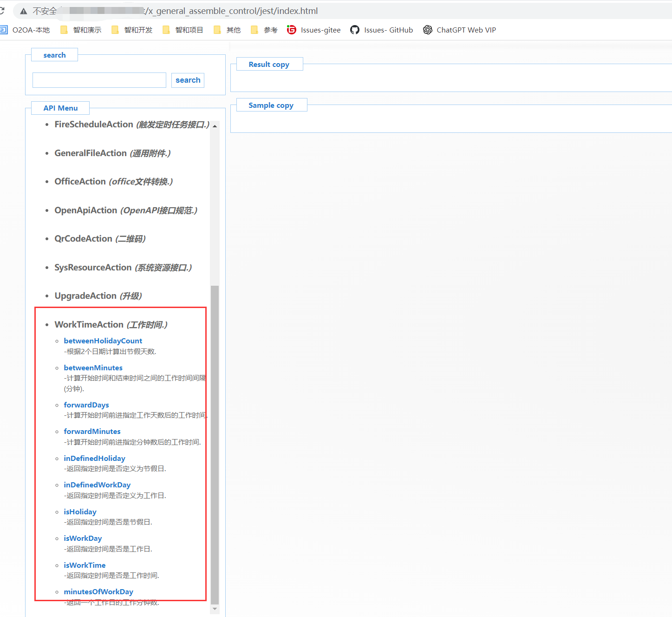The height and width of the screenshot is (617, 672).
Task: Click the search button
Action: pyautogui.click(x=188, y=80)
